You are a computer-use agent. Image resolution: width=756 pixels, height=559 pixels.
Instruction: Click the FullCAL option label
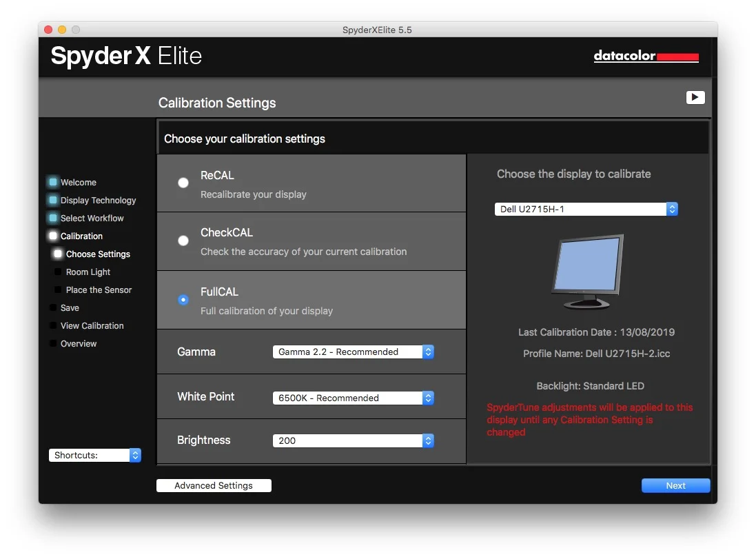tap(219, 292)
